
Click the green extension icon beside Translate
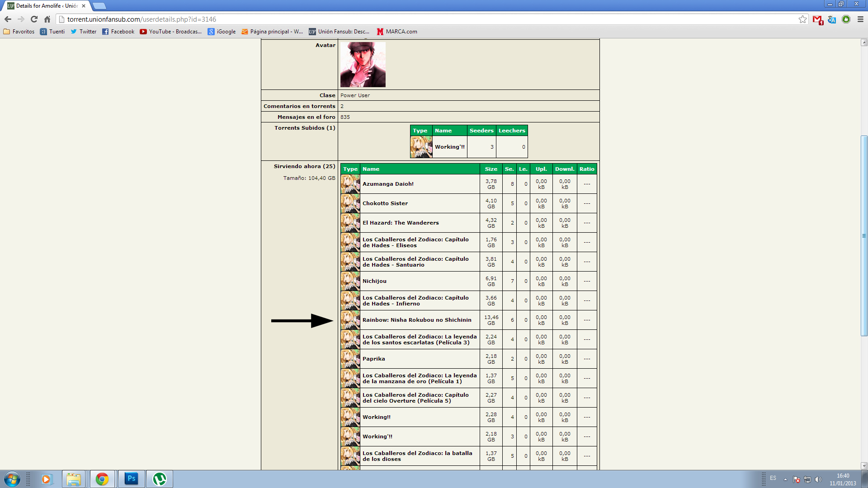tap(846, 20)
